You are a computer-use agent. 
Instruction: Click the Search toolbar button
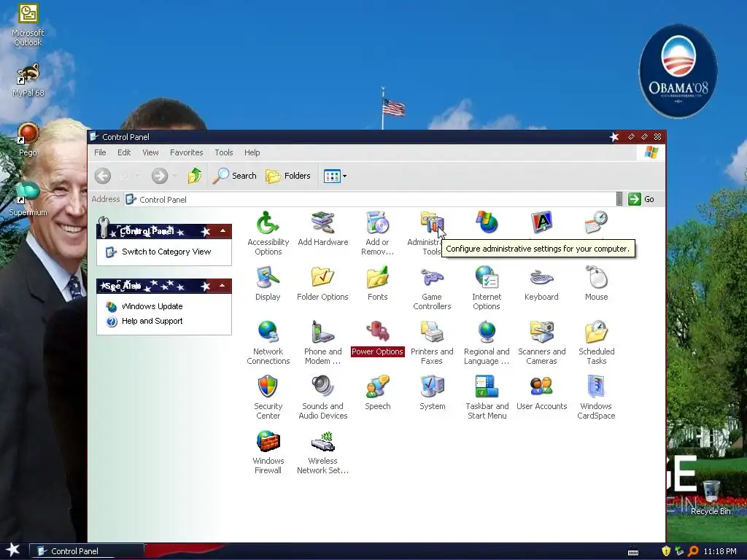(x=234, y=176)
